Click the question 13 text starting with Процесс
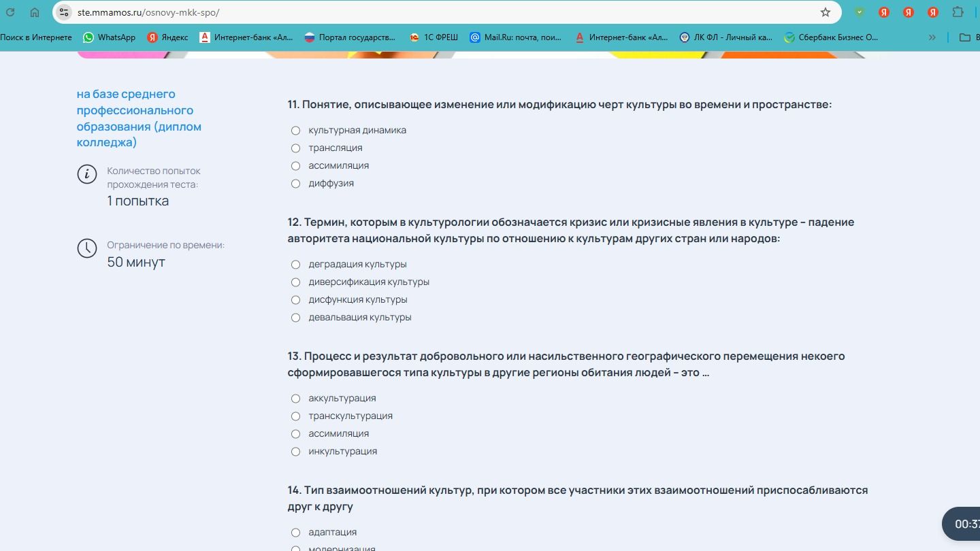The width and height of the screenshot is (980, 551). tap(566, 365)
